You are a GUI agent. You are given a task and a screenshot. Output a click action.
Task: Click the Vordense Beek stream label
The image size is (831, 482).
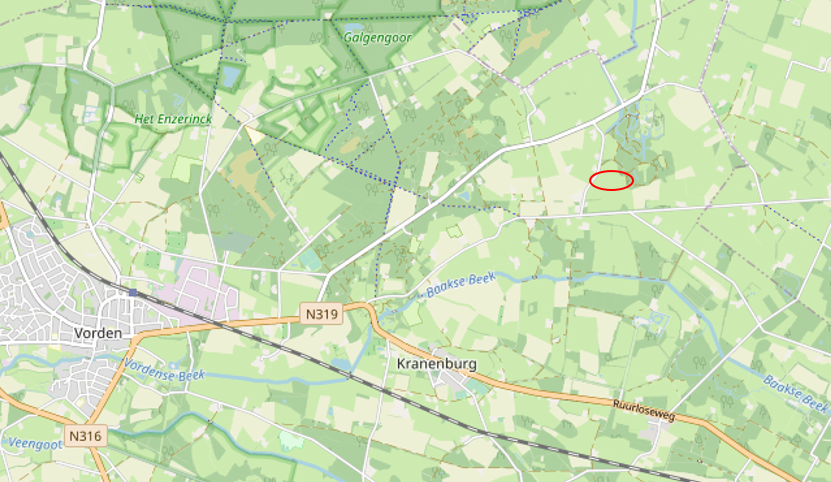click(164, 370)
